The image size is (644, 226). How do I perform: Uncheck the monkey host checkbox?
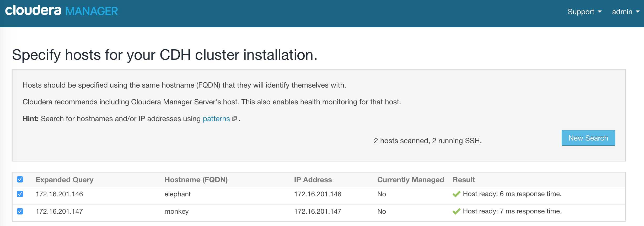(x=20, y=211)
